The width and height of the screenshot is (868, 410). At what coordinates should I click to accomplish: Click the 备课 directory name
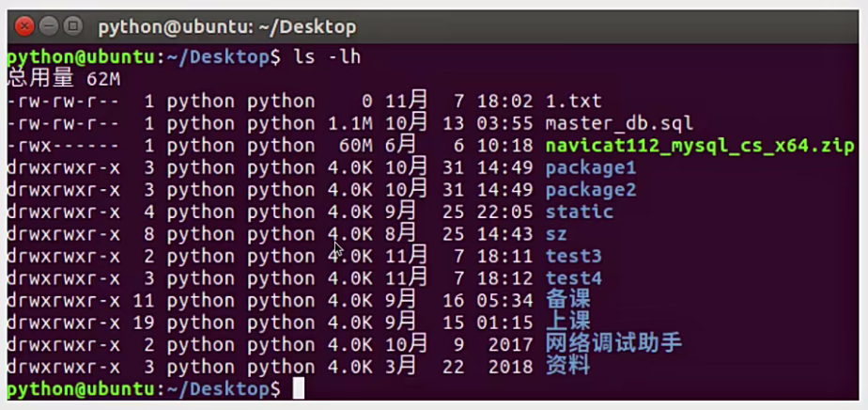click(x=568, y=300)
